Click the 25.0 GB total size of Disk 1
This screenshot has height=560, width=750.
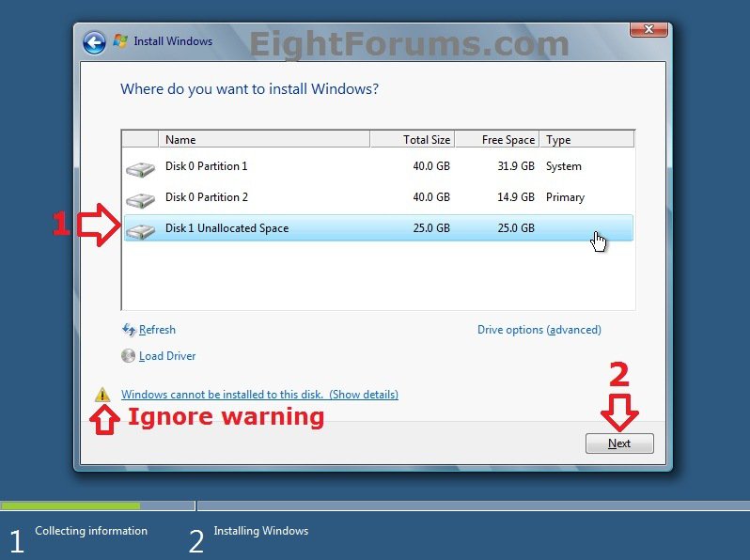tap(431, 228)
